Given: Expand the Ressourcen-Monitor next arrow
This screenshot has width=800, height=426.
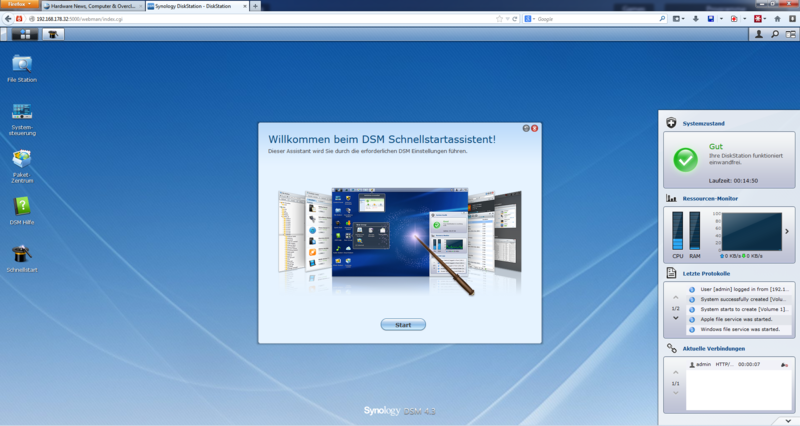Looking at the screenshot, I should pos(787,231).
